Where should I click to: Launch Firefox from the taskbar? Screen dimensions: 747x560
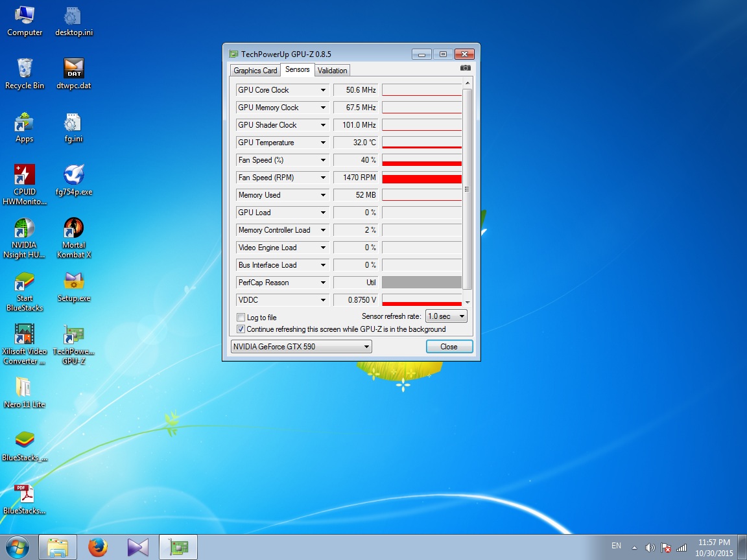click(98, 546)
